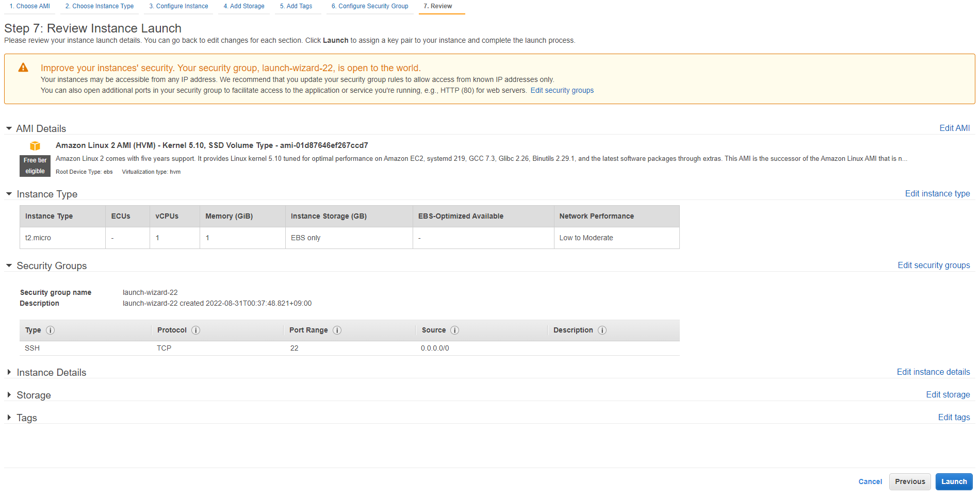The image size is (980, 498).
Task: Click the Cancel link
Action: tap(870, 482)
